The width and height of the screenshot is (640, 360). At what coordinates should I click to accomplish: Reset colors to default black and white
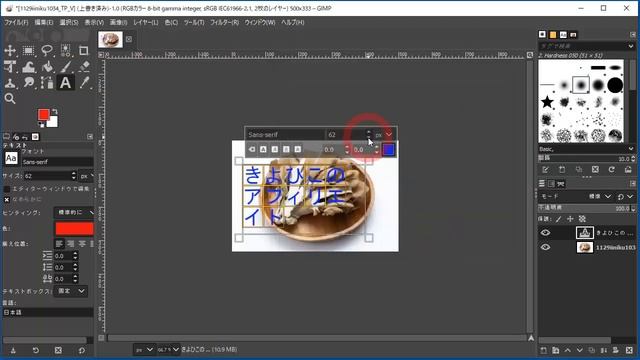tap(41, 125)
